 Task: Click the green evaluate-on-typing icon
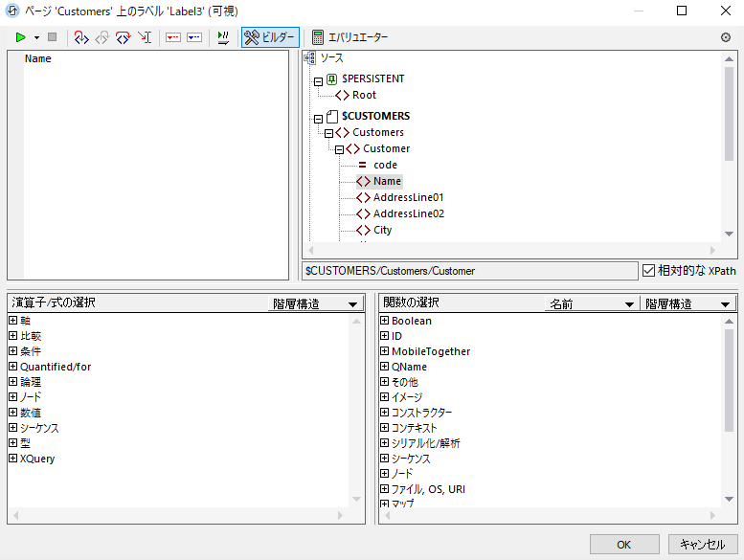pos(223,37)
